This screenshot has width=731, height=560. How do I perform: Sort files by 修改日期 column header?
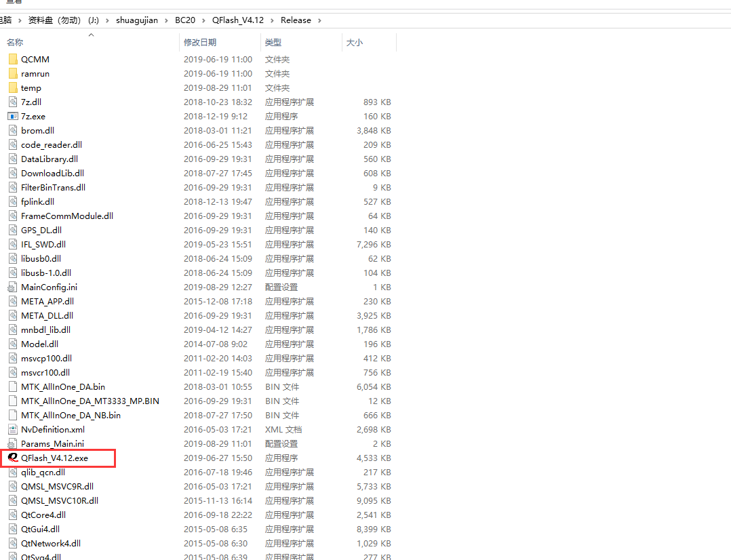click(x=200, y=43)
